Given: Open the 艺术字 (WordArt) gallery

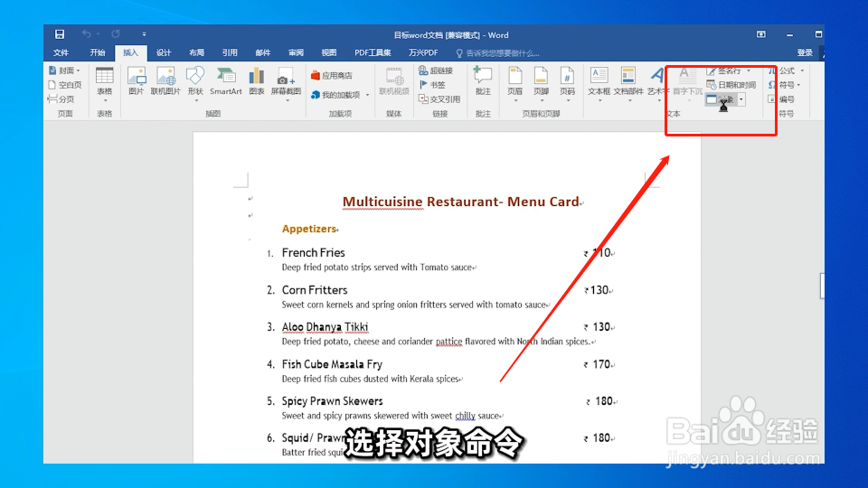Looking at the screenshot, I should click(656, 84).
